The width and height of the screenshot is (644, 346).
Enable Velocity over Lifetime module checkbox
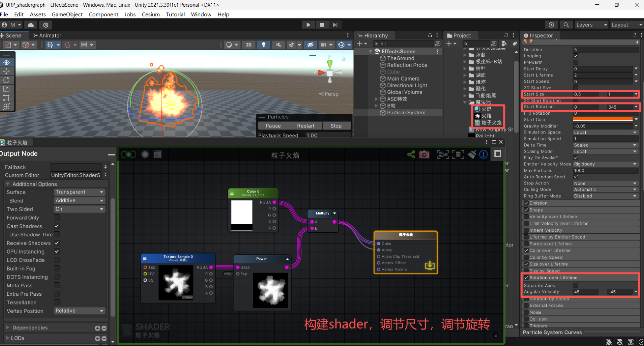[x=526, y=217]
